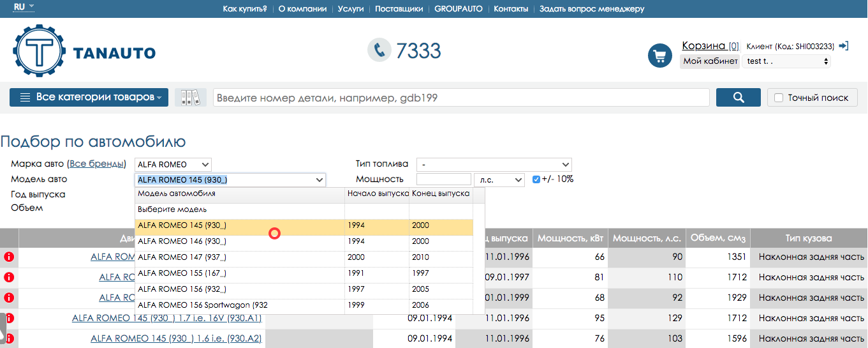Viewport: 868px width, 348px height.
Task: Open the Все бренды link
Action: 96,164
